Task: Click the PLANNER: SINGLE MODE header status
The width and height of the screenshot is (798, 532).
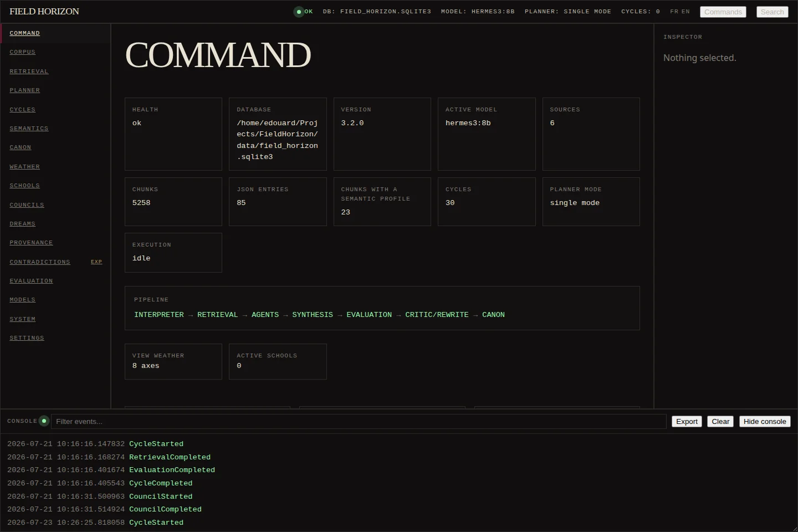Action: (568, 12)
